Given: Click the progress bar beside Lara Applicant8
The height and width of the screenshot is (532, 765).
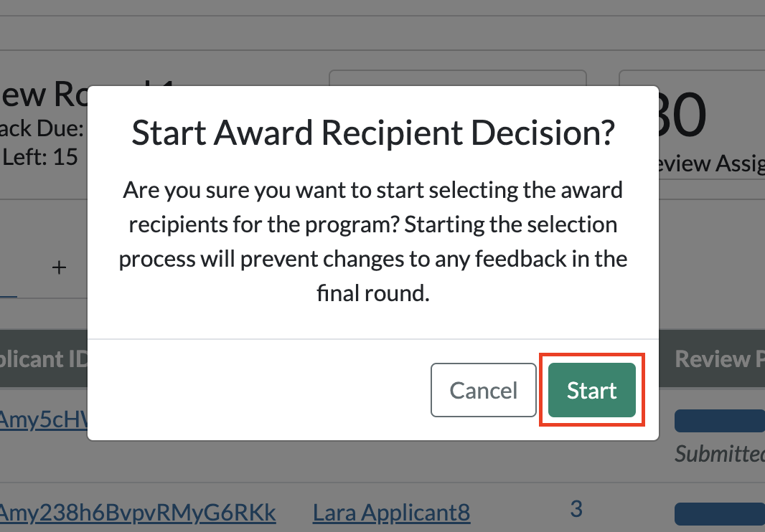Looking at the screenshot, I should click(x=719, y=513).
